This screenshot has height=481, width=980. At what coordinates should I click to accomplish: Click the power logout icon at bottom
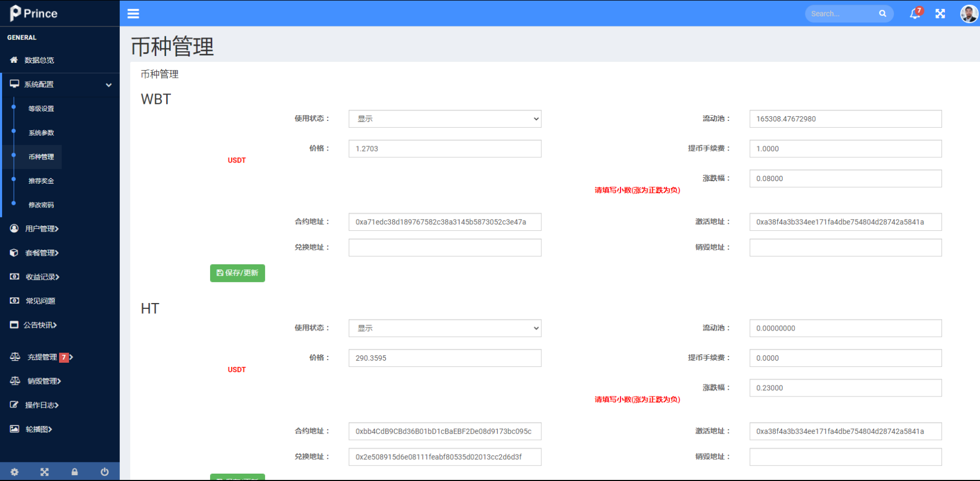click(104, 471)
